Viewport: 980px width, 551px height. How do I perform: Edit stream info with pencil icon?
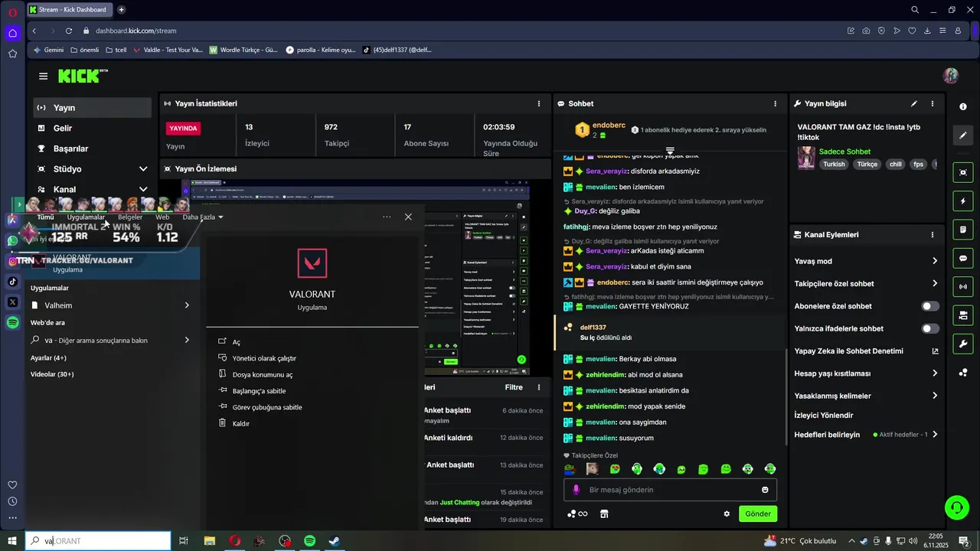pos(913,103)
